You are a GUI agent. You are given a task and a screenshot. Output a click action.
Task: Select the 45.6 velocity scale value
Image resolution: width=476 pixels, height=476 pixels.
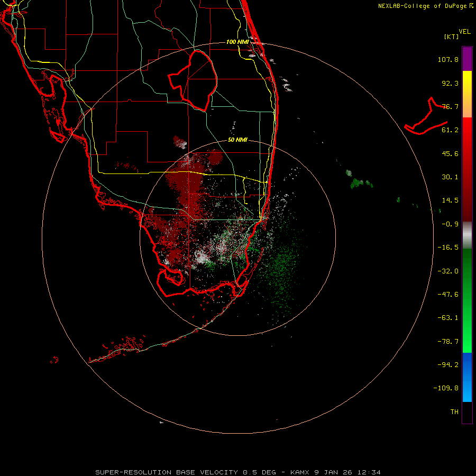[x=450, y=153]
